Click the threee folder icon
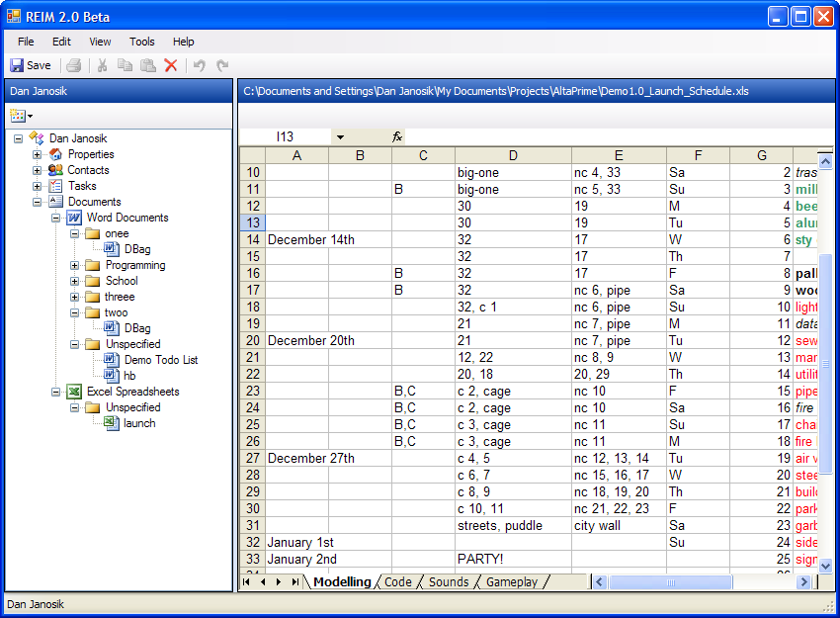The image size is (840, 618). (93, 297)
